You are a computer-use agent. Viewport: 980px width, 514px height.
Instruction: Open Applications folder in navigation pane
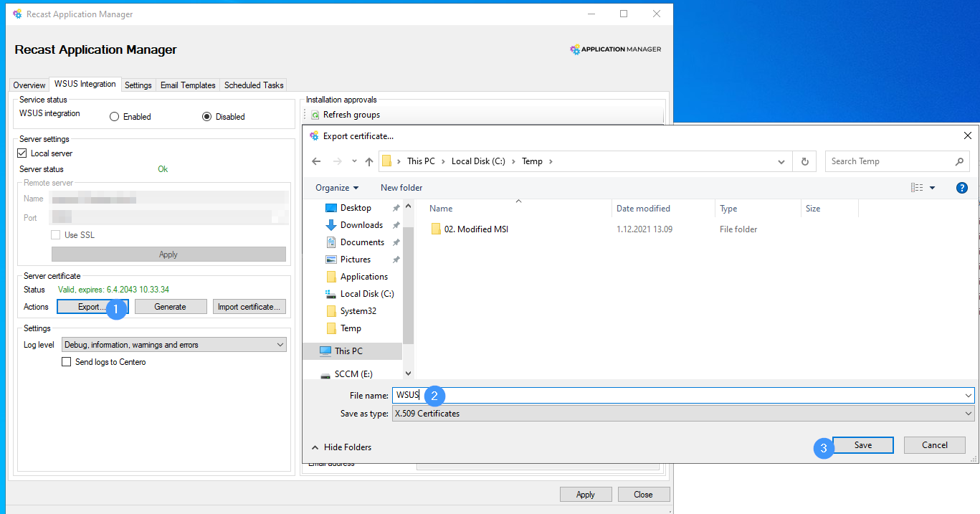point(364,277)
